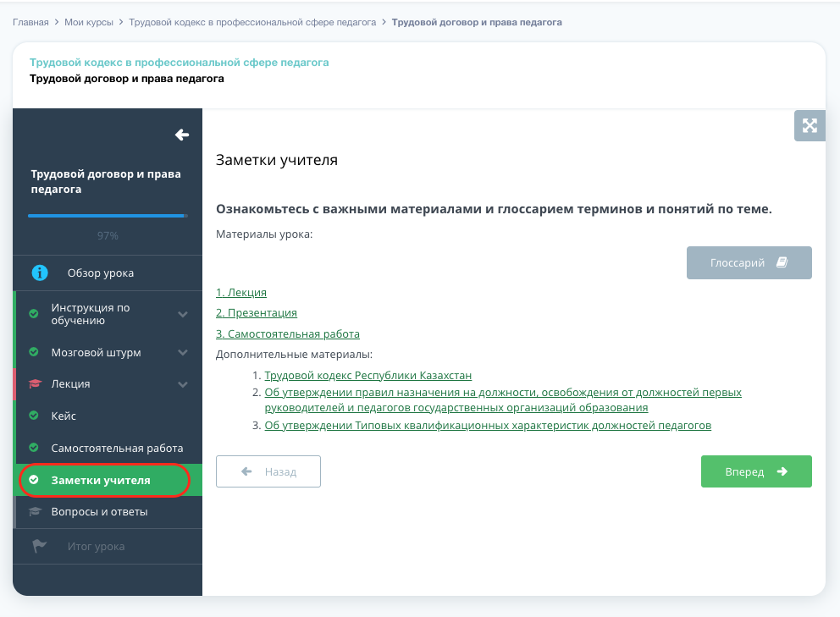The image size is (840, 617).
Task: Go to Главная in the breadcrumb
Action: coord(30,23)
